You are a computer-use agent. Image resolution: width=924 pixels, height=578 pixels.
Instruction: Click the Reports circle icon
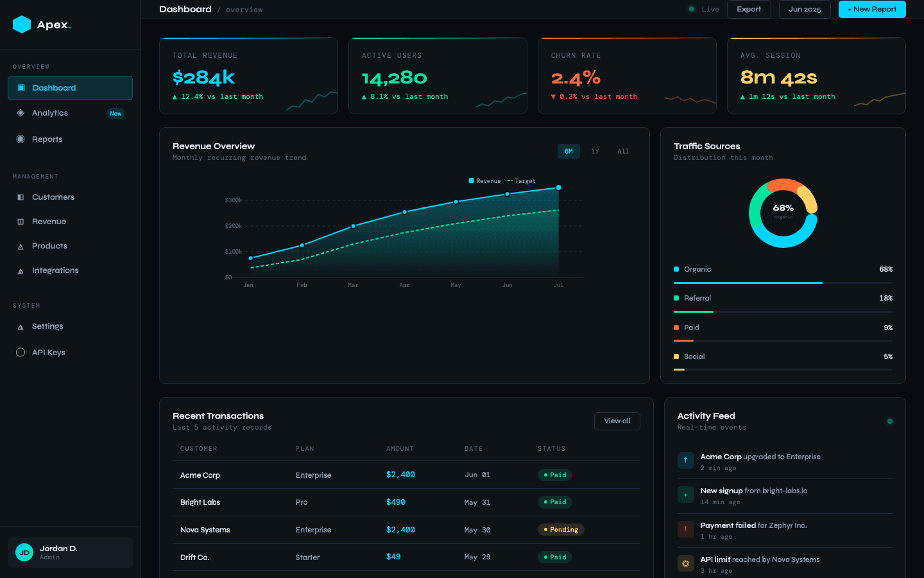(21, 139)
